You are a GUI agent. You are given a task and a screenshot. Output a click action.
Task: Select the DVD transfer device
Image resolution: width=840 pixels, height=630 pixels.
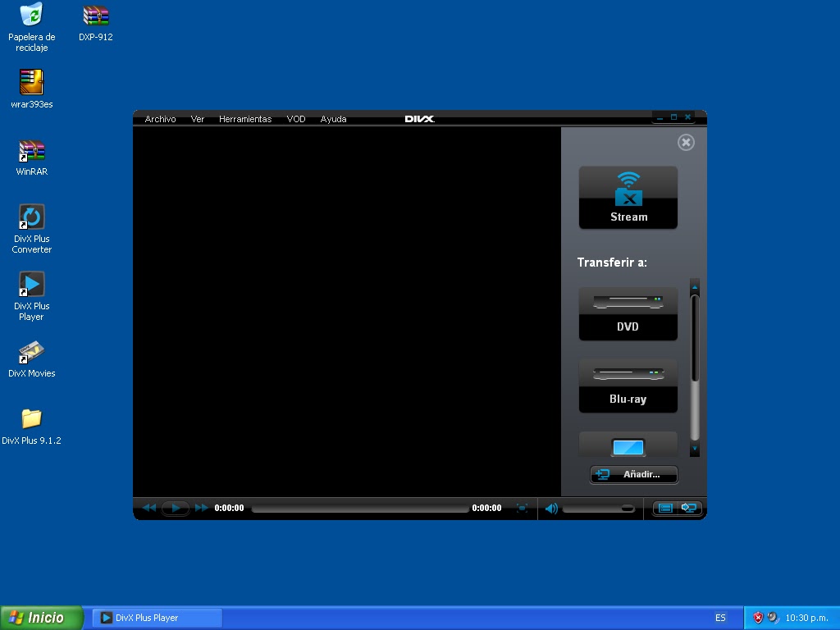(x=628, y=312)
